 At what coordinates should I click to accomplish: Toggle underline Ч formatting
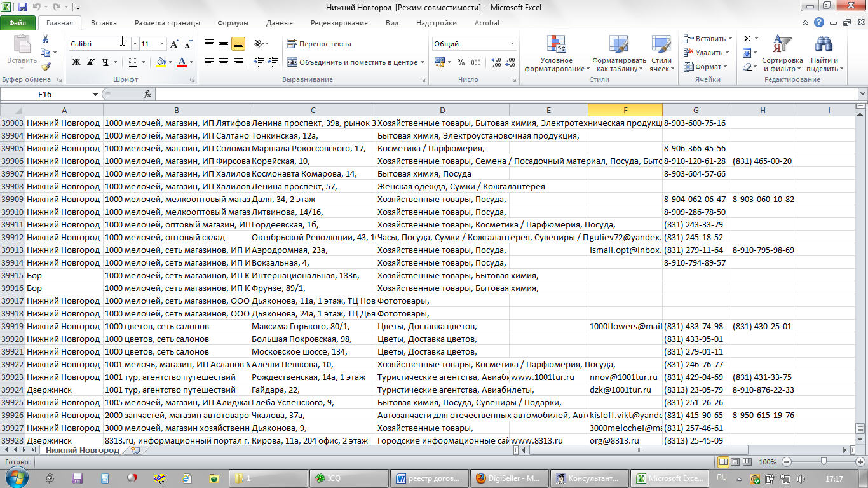105,62
